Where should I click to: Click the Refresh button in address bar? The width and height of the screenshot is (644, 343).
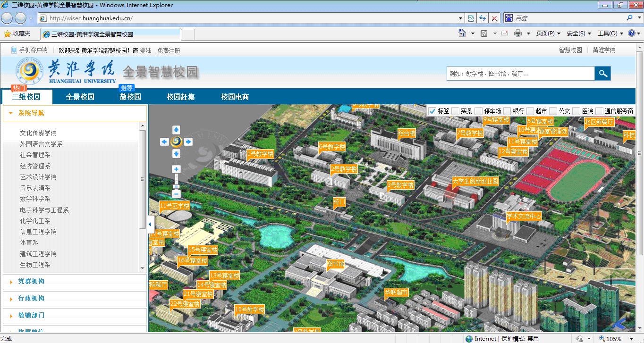(483, 18)
